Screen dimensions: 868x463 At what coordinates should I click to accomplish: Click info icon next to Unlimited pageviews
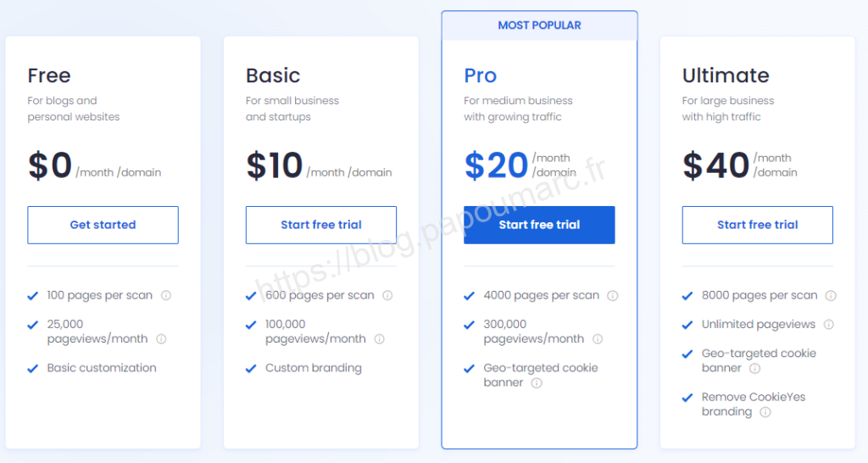click(x=828, y=325)
